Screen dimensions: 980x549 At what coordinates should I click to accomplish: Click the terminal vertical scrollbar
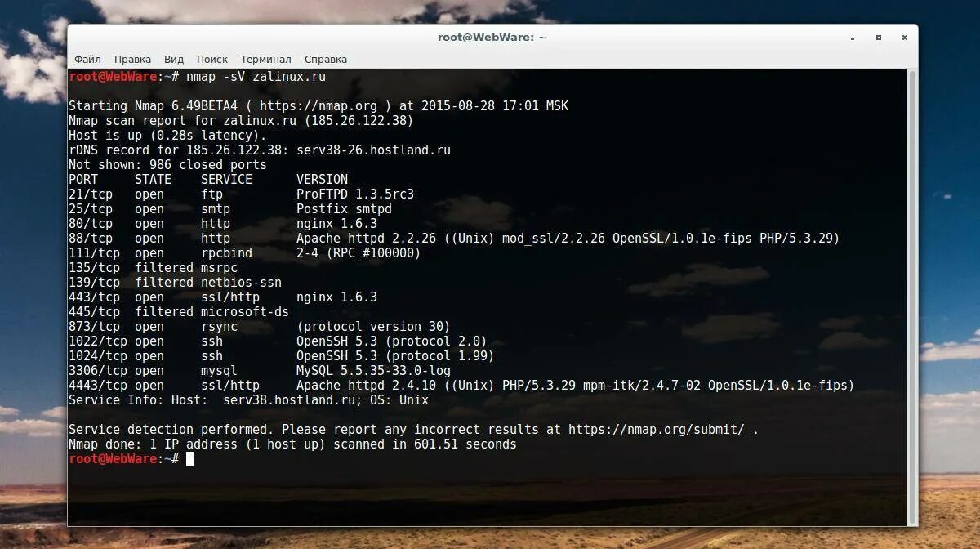[x=912, y=297]
